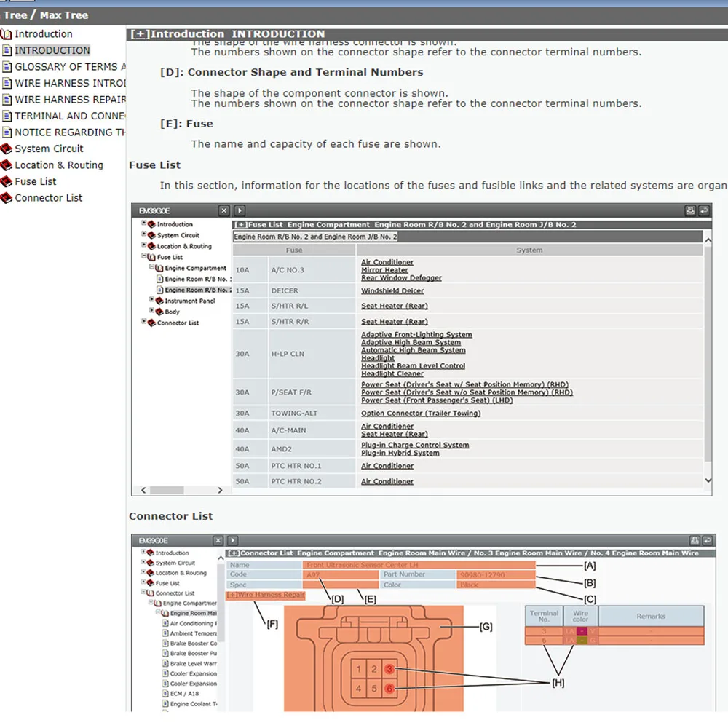Click the horizontal scrollbar thumb in Fuse example tree
Screen dimensions: 728x728
[x=167, y=490]
